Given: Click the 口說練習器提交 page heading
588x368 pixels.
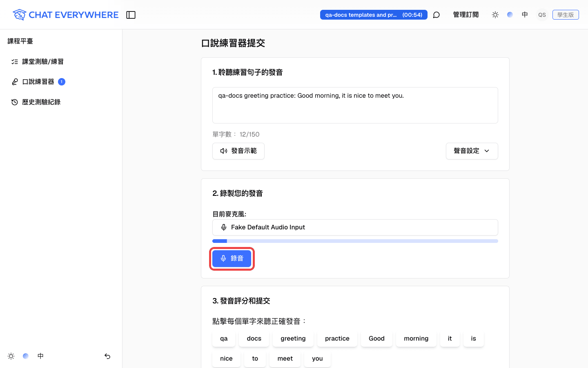Looking at the screenshot, I should (233, 43).
